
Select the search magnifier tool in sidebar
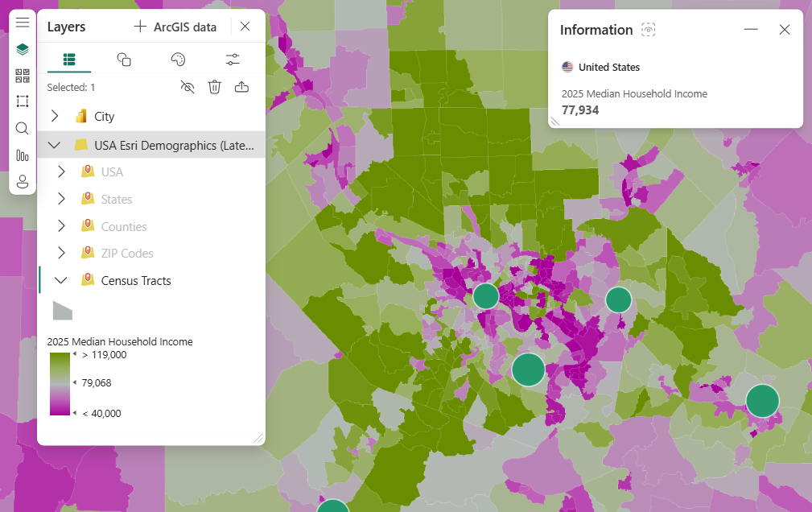[22, 128]
